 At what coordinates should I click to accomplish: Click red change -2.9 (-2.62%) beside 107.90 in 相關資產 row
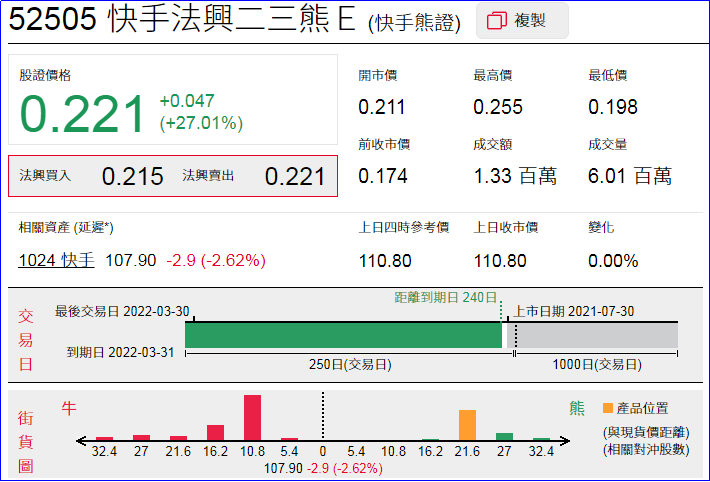216,260
